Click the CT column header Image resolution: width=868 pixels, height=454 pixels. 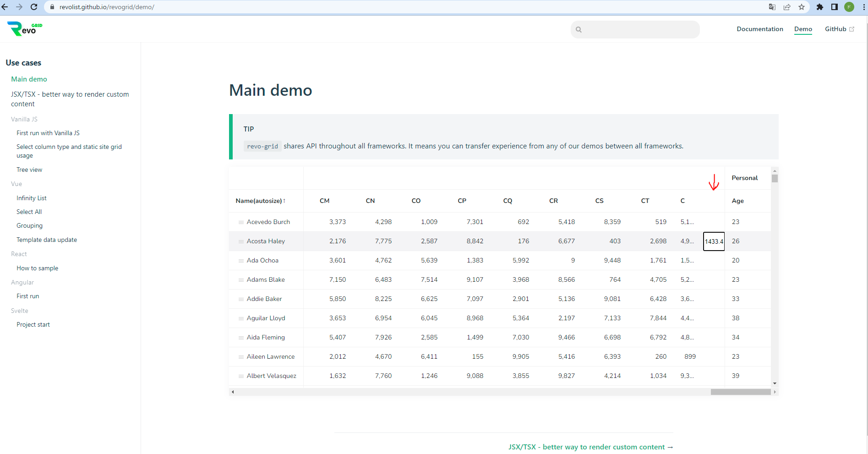click(645, 201)
